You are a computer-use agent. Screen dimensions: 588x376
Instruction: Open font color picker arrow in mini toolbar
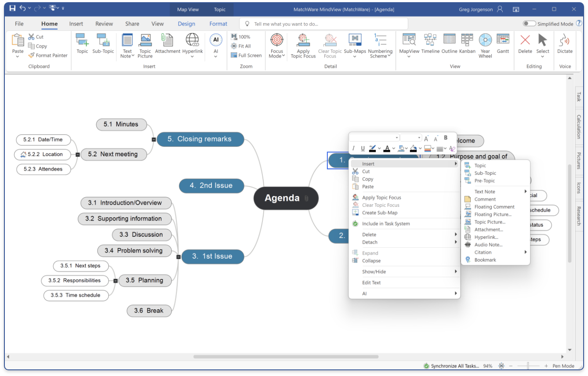(393, 148)
